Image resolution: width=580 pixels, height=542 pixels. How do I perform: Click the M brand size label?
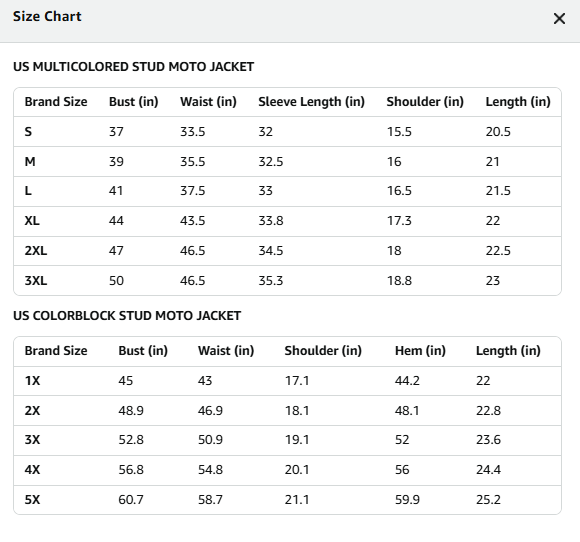pos(30,162)
